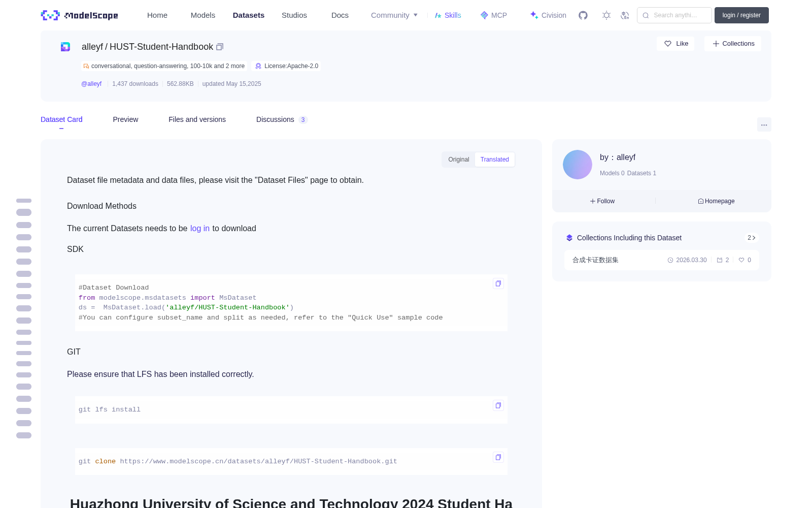Show the Original text version
Image resolution: width=812 pixels, height=508 pixels.
459,160
